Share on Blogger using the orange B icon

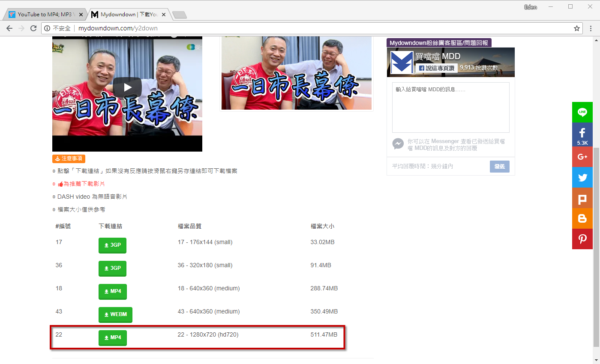pos(582,218)
